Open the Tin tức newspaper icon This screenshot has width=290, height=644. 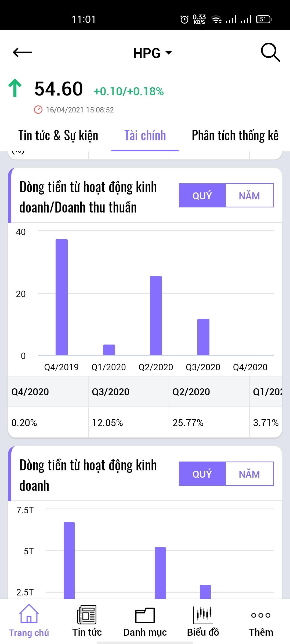click(x=87, y=614)
